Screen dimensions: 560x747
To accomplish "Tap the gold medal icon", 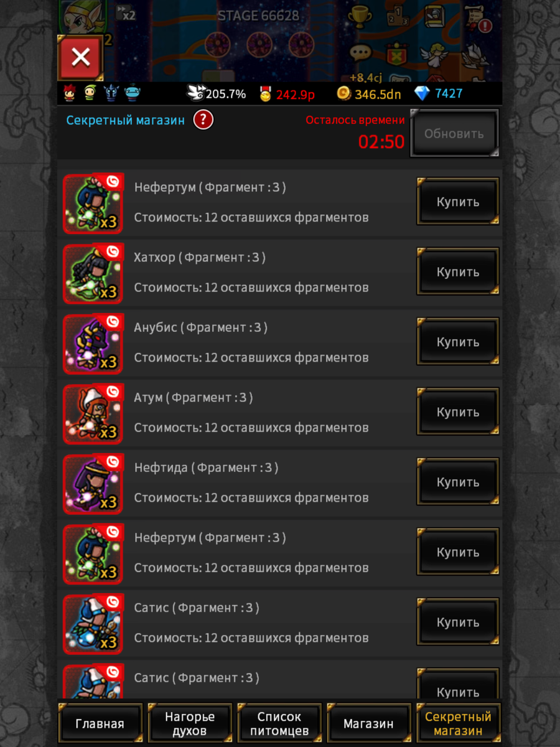I will click(x=266, y=93).
